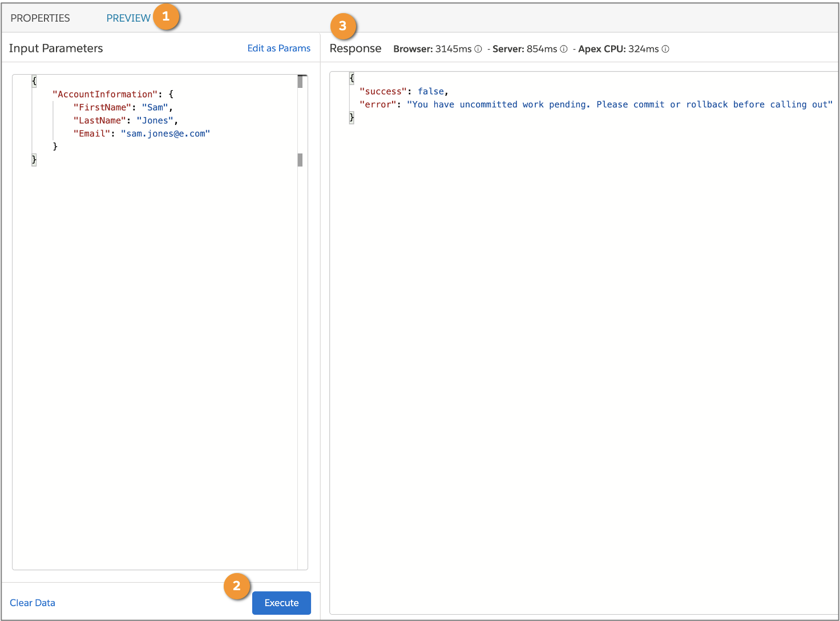Click orange callout marker 1 beside Preview
This screenshot has width=840, height=621.
pos(166,17)
